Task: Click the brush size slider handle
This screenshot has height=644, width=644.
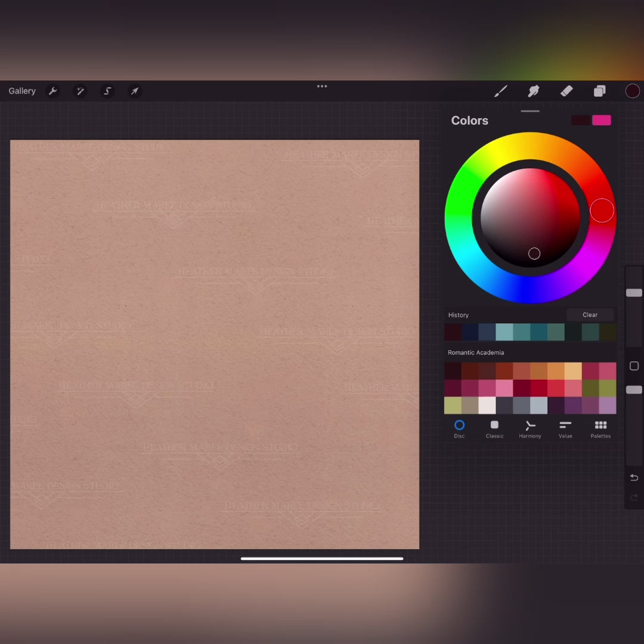Action: (x=634, y=293)
